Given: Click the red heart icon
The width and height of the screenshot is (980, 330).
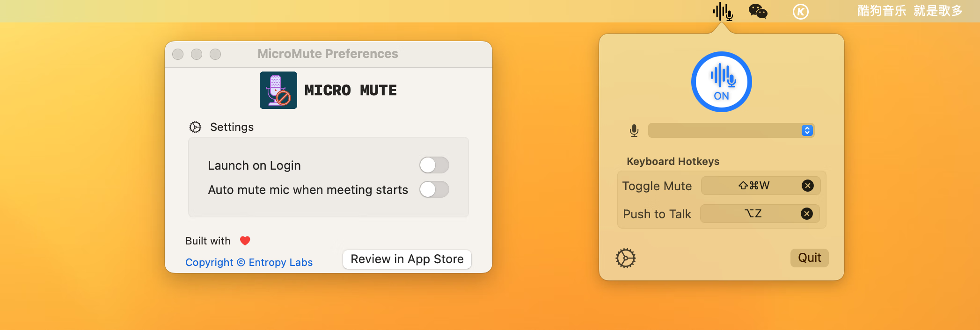Looking at the screenshot, I should click(x=245, y=241).
